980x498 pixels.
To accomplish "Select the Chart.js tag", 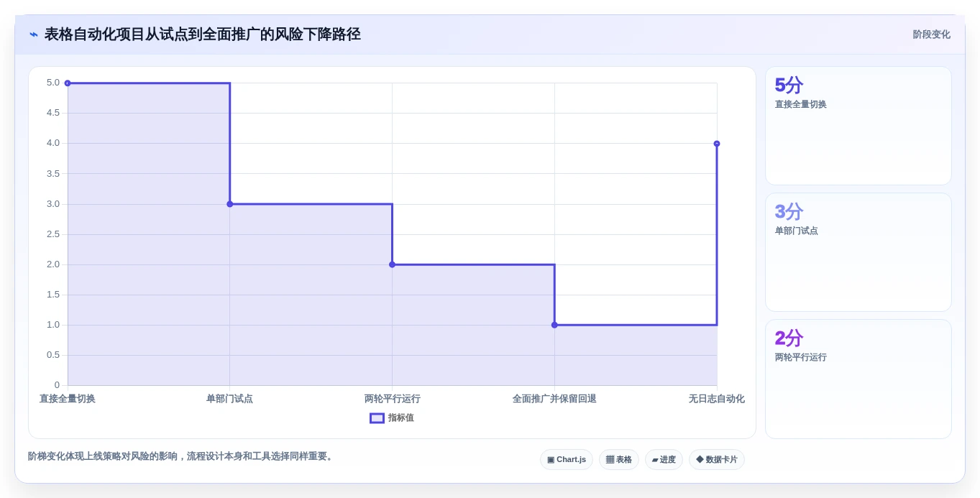I will [x=567, y=460].
